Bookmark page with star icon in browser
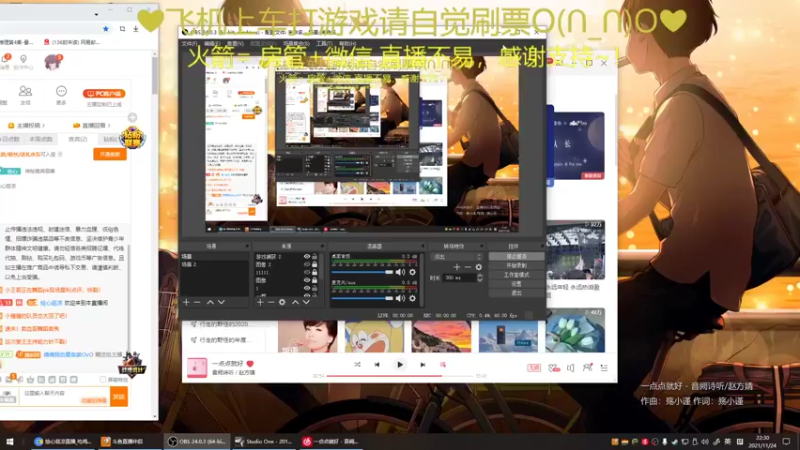This screenshot has height=450, width=800. [106, 29]
